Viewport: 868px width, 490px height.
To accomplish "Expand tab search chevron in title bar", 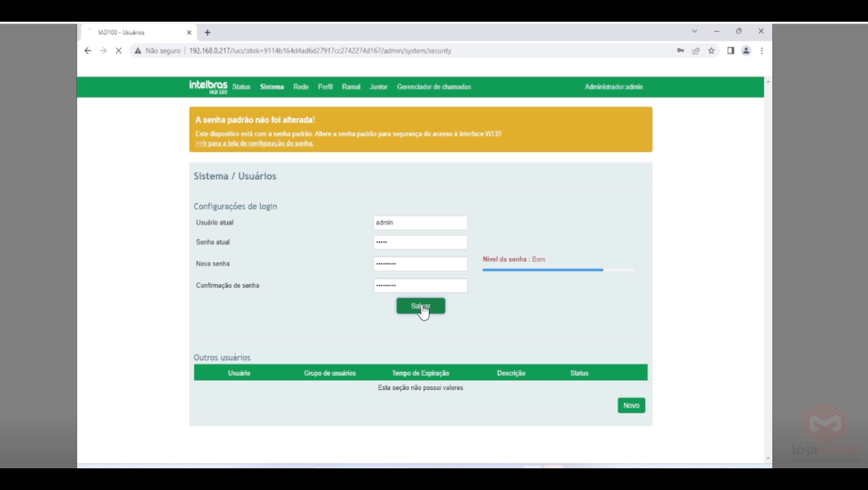I will point(694,31).
